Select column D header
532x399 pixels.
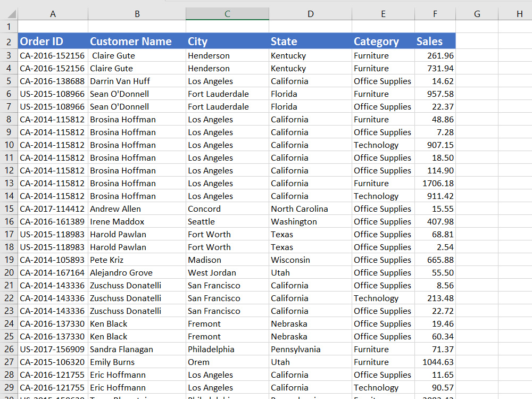(311, 14)
